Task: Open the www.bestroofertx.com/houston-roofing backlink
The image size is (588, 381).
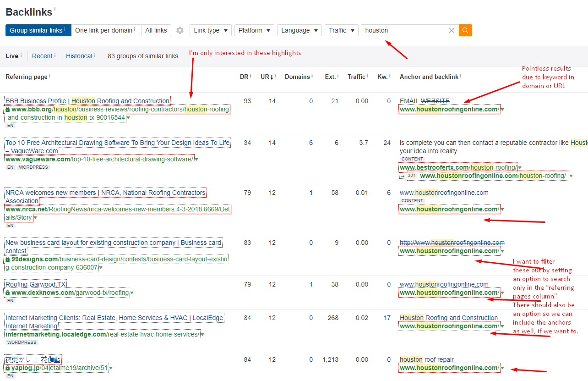Action: [x=458, y=167]
